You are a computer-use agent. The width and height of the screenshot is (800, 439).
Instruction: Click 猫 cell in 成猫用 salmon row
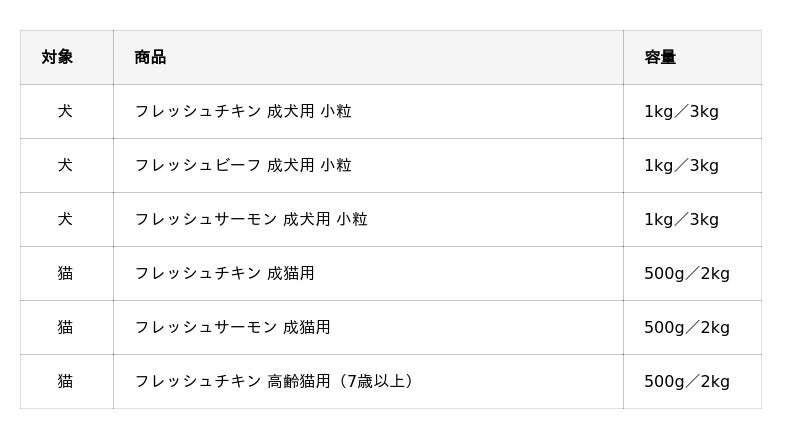67,327
